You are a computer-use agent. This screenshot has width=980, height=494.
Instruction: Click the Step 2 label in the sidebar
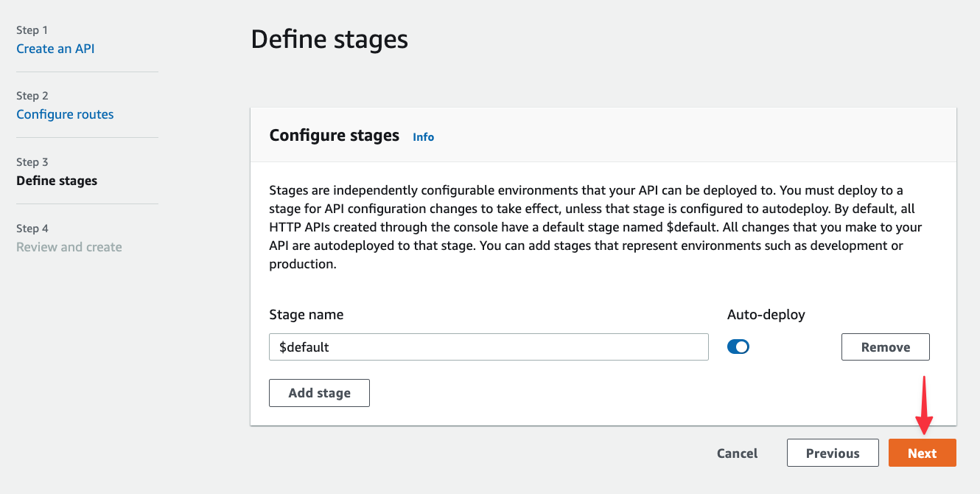32,96
